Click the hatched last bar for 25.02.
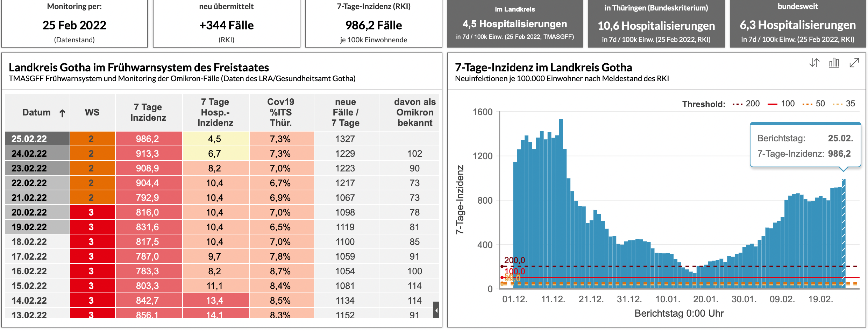This screenshot has height=331, width=868. click(844, 234)
